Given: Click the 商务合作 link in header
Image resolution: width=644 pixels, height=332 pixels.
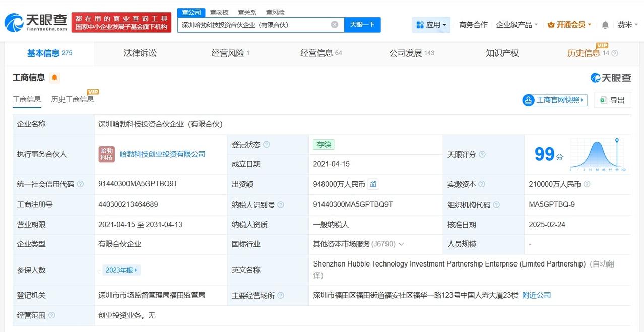Looking at the screenshot, I should pyautogui.click(x=473, y=25).
